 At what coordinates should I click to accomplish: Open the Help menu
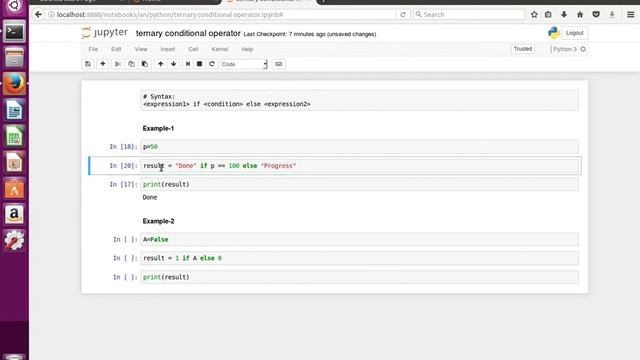pos(247,49)
